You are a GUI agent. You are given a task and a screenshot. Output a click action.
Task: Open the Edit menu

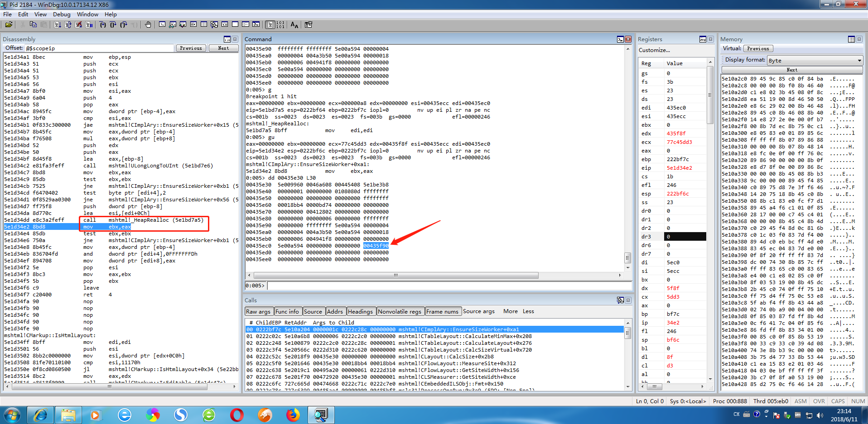pos(23,14)
